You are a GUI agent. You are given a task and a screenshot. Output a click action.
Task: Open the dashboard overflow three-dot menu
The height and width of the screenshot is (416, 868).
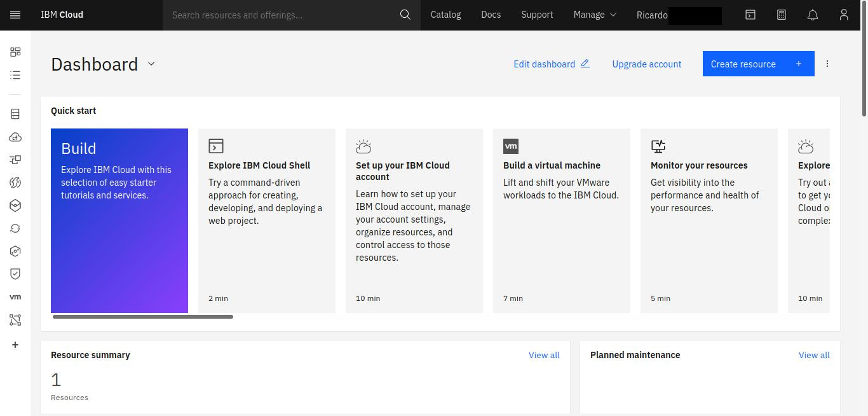point(827,64)
